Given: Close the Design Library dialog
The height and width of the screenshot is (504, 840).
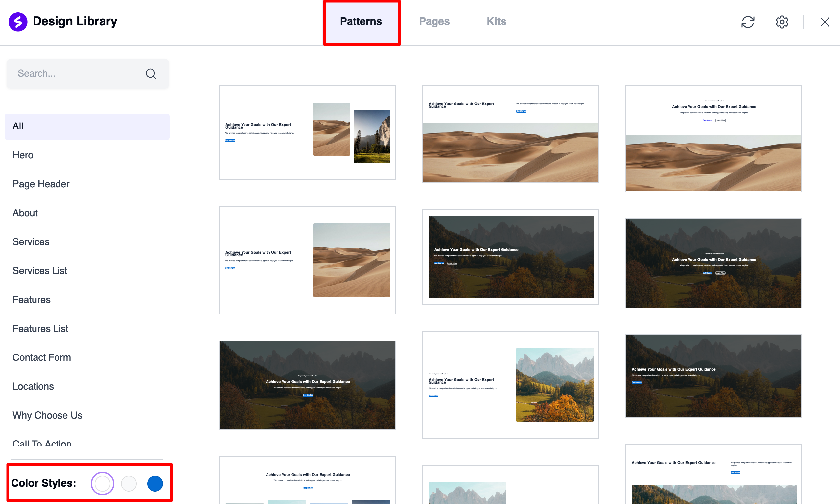Looking at the screenshot, I should pos(824,22).
